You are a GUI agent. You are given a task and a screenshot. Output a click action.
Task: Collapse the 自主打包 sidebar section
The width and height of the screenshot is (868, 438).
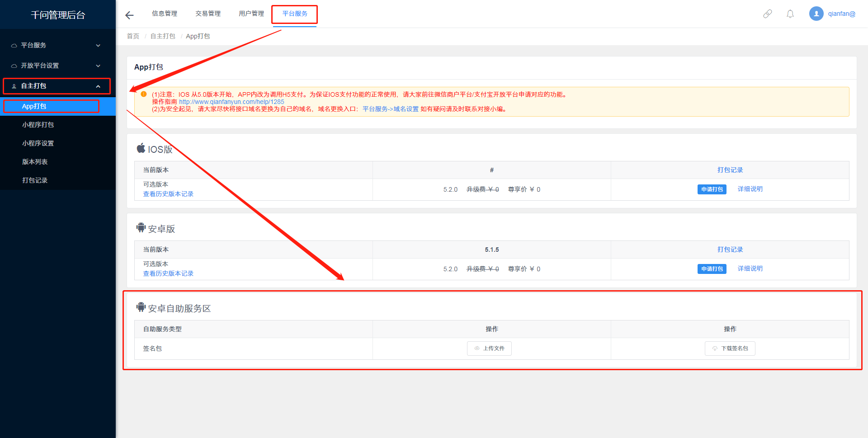click(57, 86)
